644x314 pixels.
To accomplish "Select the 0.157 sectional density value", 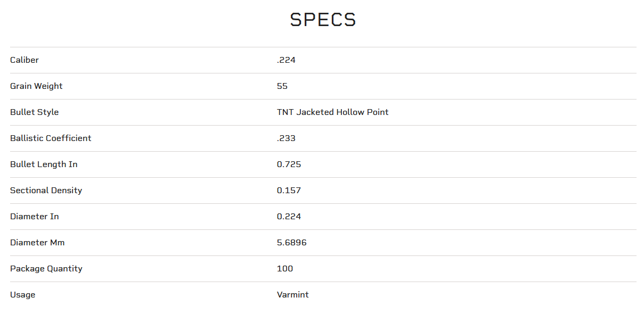I will [x=289, y=191].
